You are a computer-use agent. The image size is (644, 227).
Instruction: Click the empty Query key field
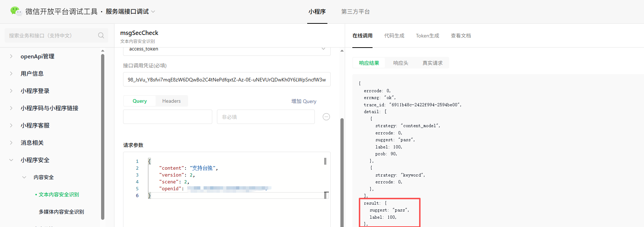(167, 117)
